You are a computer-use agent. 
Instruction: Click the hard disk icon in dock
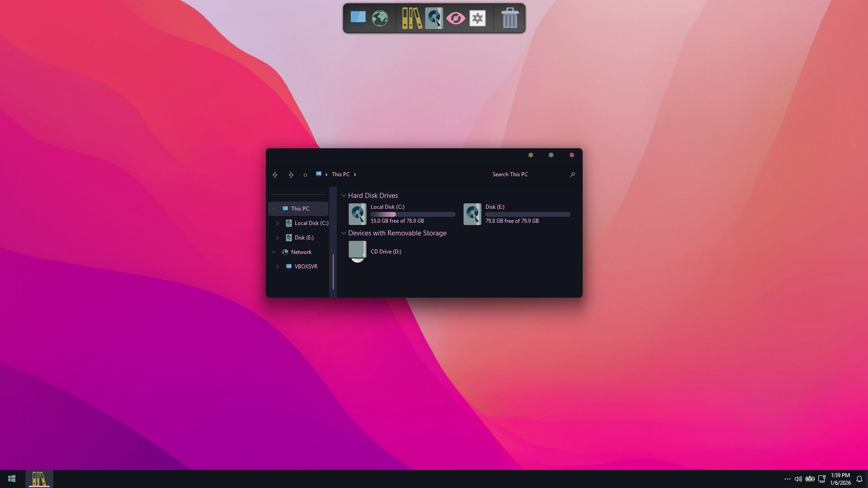pos(434,18)
